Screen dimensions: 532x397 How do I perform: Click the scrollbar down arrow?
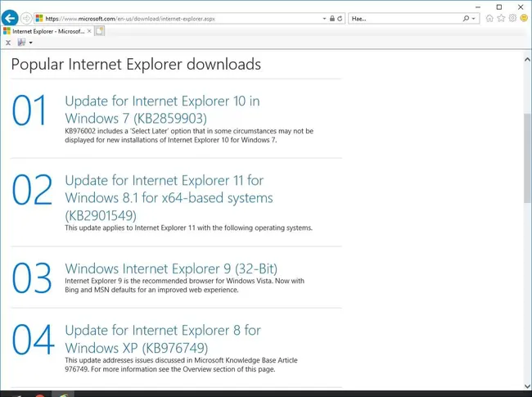click(x=527, y=386)
